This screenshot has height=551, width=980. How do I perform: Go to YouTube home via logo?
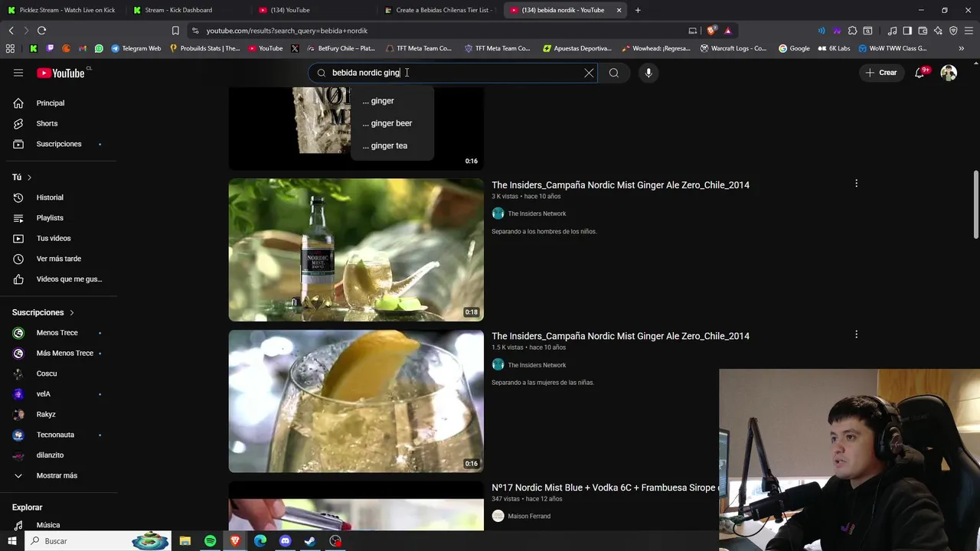(60, 73)
